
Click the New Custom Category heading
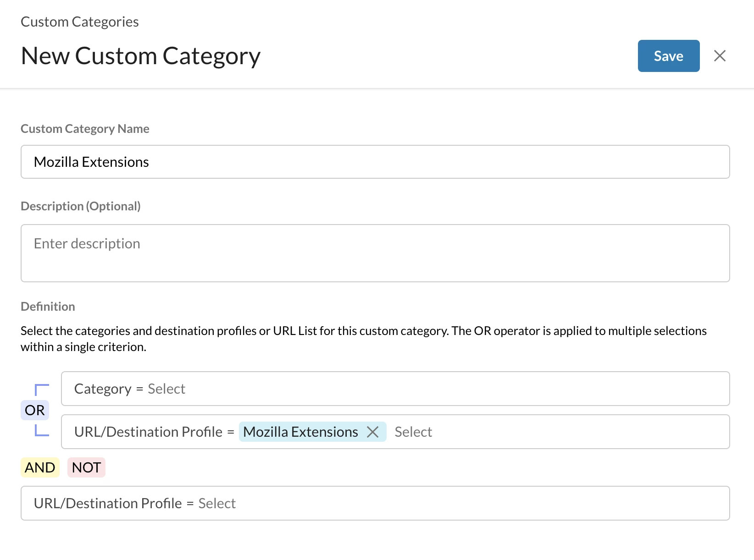coord(141,56)
